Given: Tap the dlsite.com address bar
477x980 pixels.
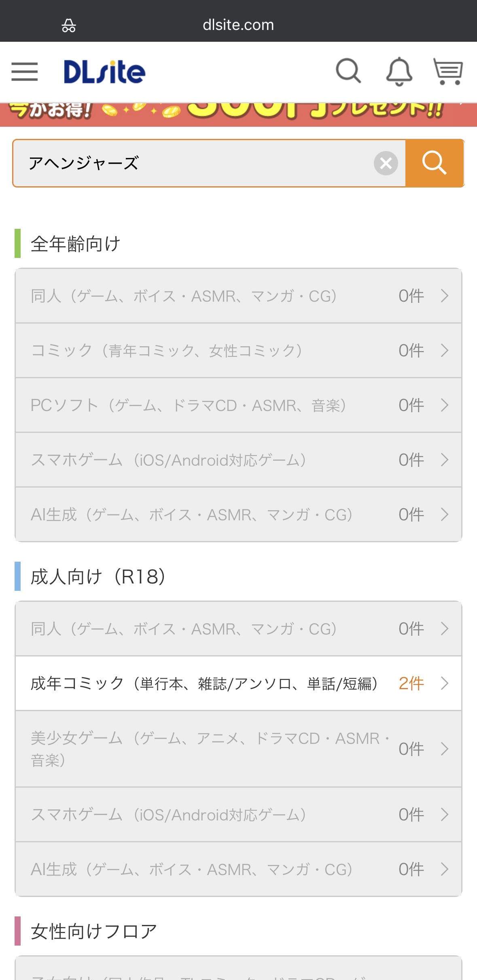Looking at the screenshot, I should click(238, 25).
